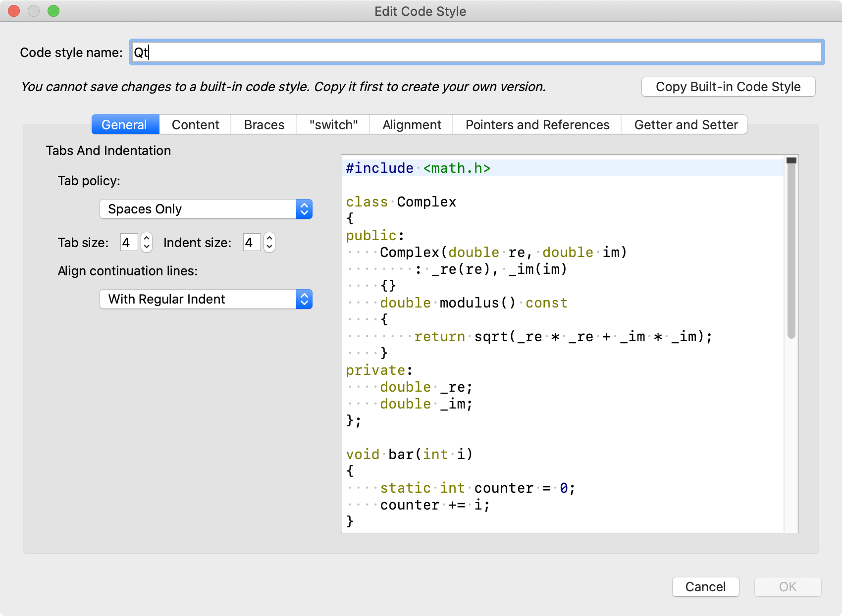This screenshot has height=616, width=842.
Task: Open the Tab policy dropdown
Action: pyautogui.click(x=206, y=209)
